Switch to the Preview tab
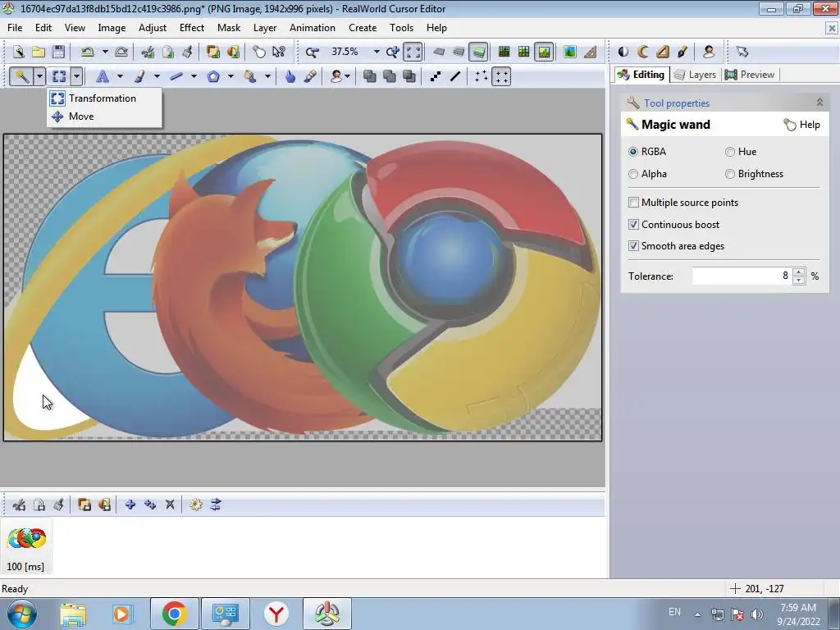 click(750, 75)
